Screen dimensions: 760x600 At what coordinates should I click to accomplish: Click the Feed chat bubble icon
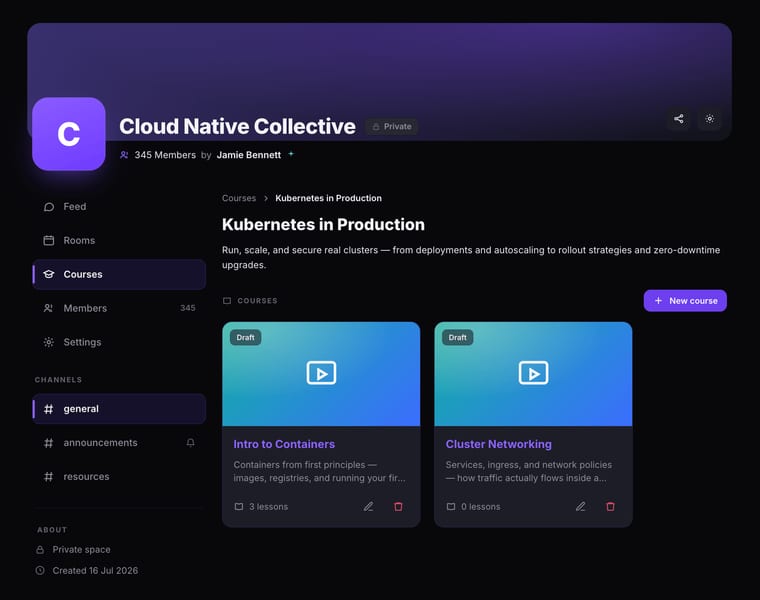click(49, 207)
